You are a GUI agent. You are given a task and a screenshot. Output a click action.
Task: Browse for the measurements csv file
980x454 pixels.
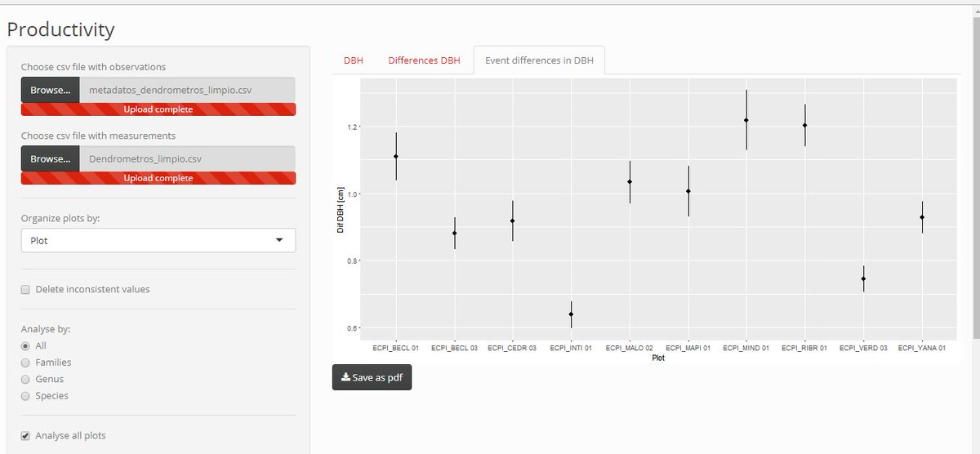tap(51, 158)
